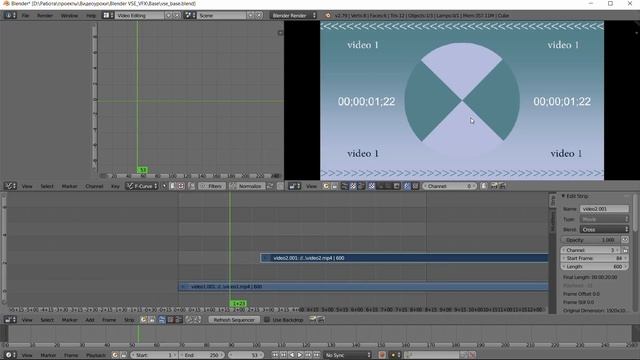Adjust the strip Channel value field
This screenshot has height=360, width=640.
tap(591, 250)
